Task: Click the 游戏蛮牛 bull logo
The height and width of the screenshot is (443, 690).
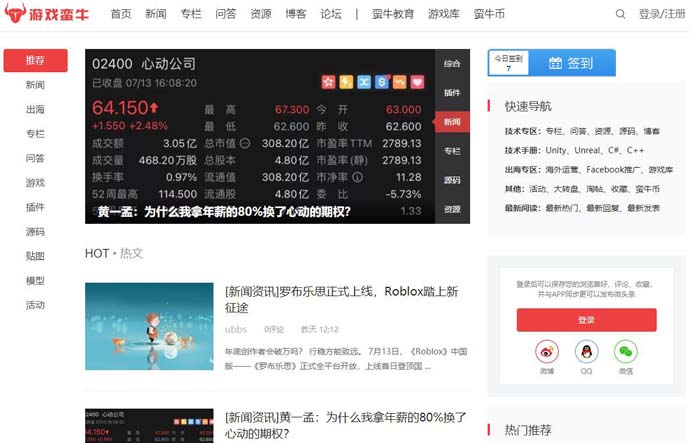Action: [x=46, y=13]
